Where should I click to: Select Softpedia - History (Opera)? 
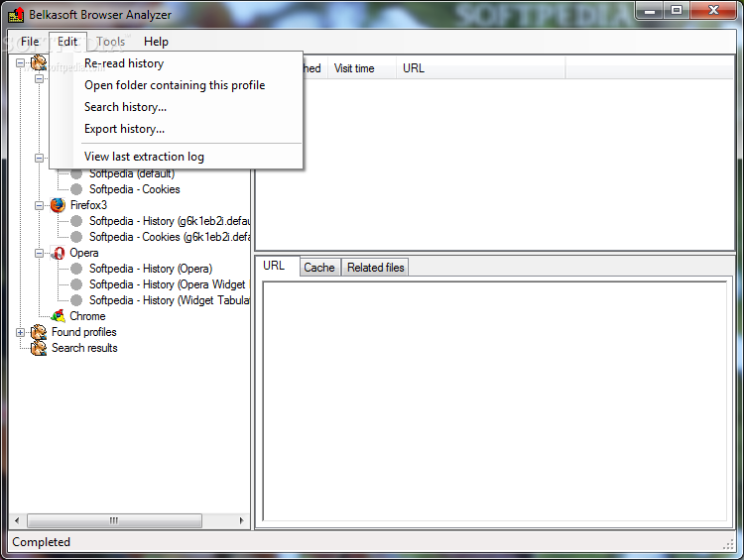click(x=151, y=269)
